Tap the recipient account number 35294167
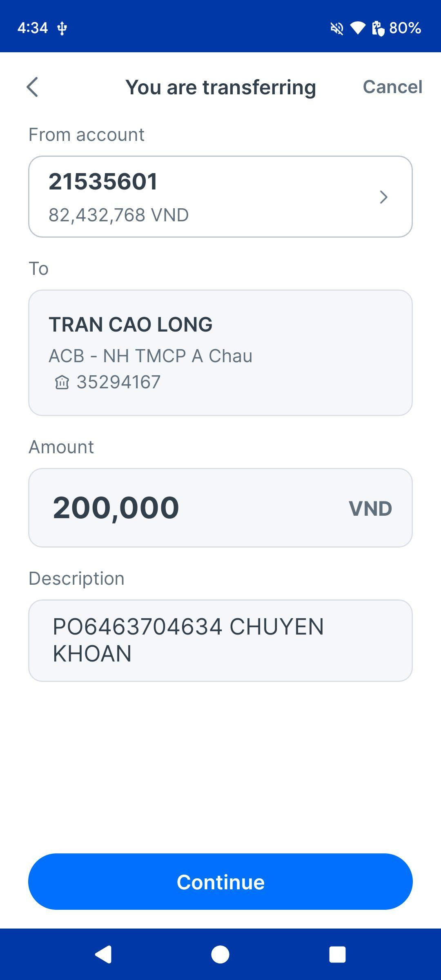Screen dimensions: 441x980 [118, 382]
